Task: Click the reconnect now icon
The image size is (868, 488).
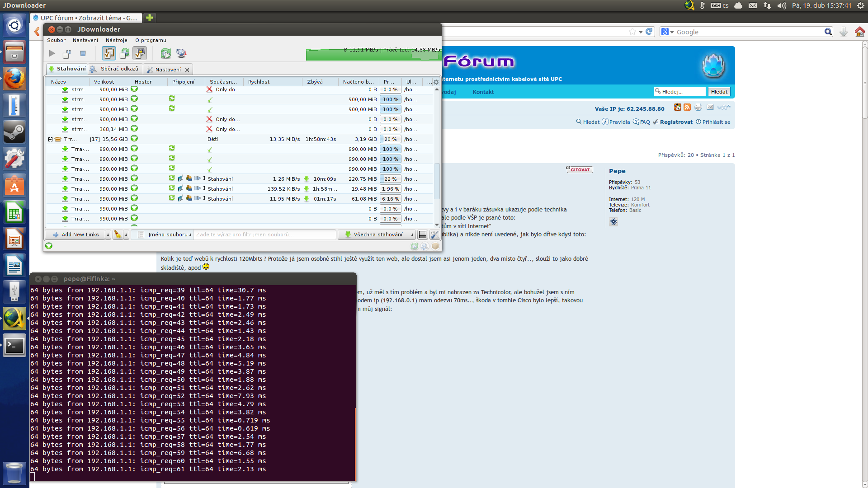Action: click(x=166, y=53)
